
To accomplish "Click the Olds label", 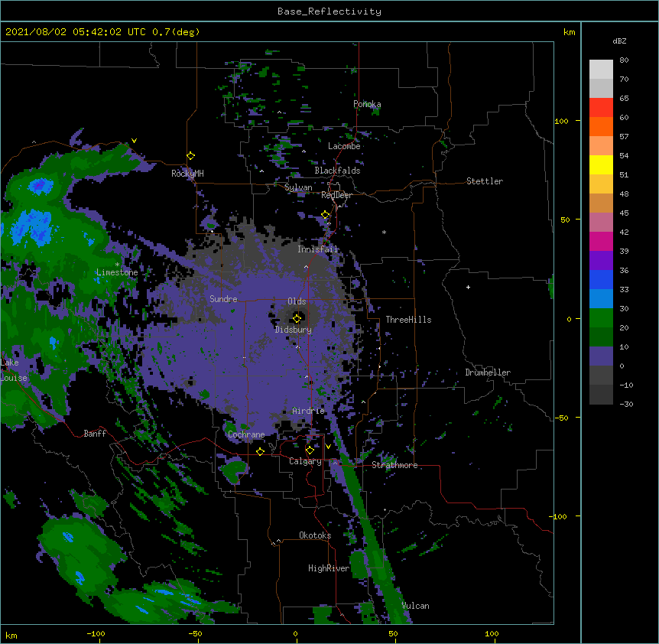I will point(297,301).
